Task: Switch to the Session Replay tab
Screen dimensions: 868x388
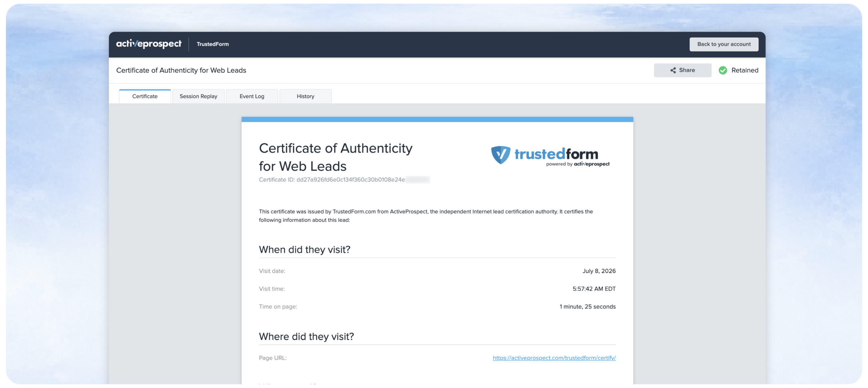Action: 198,96
